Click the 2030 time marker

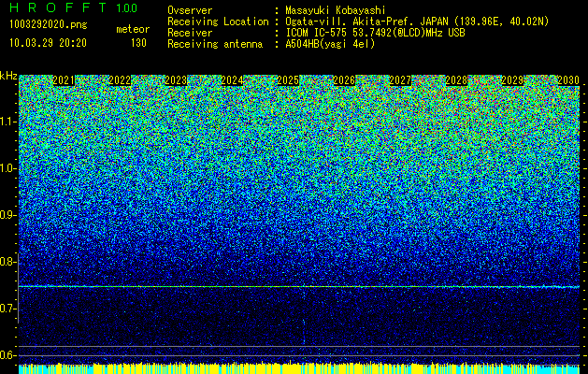coord(568,80)
